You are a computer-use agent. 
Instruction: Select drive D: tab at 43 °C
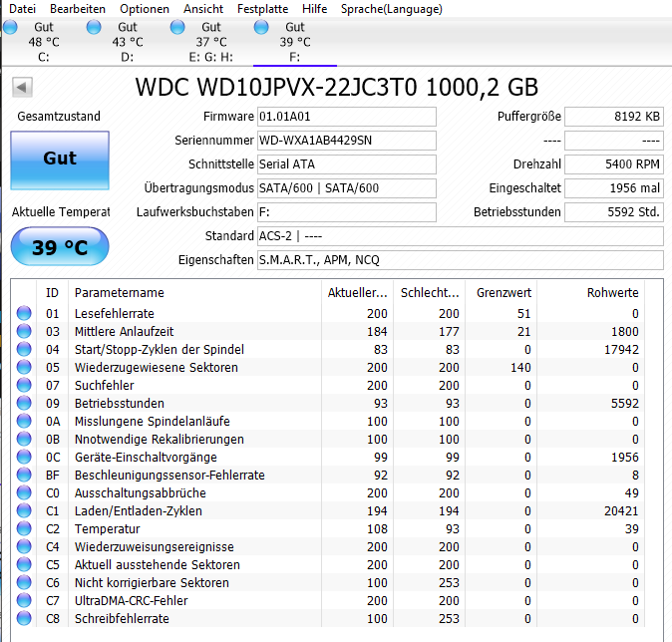(127, 42)
